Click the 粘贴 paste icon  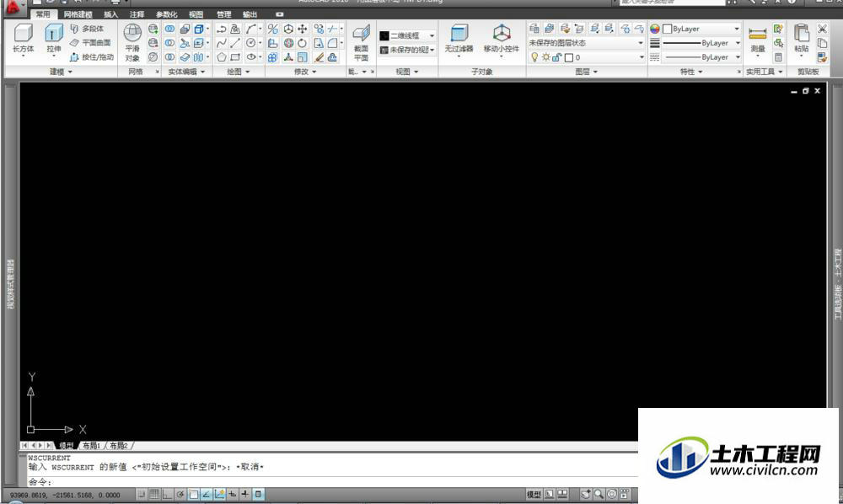tap(802, 39)
